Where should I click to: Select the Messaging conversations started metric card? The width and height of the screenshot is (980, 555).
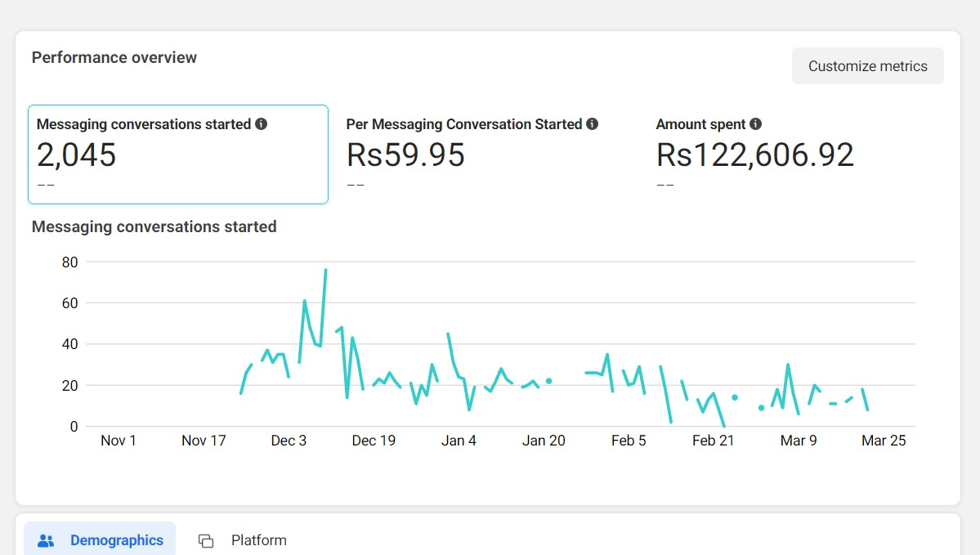pyautogui.click(x=178, y=154)
